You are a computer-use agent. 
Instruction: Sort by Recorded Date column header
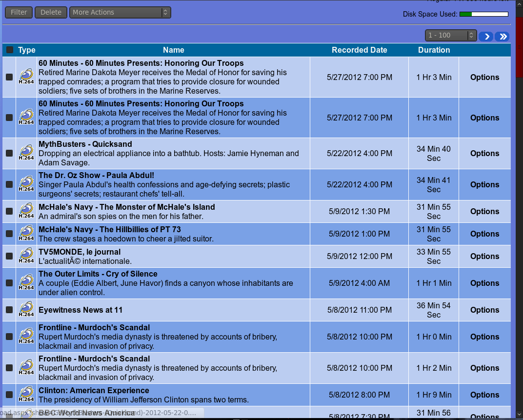click(359, 50)
